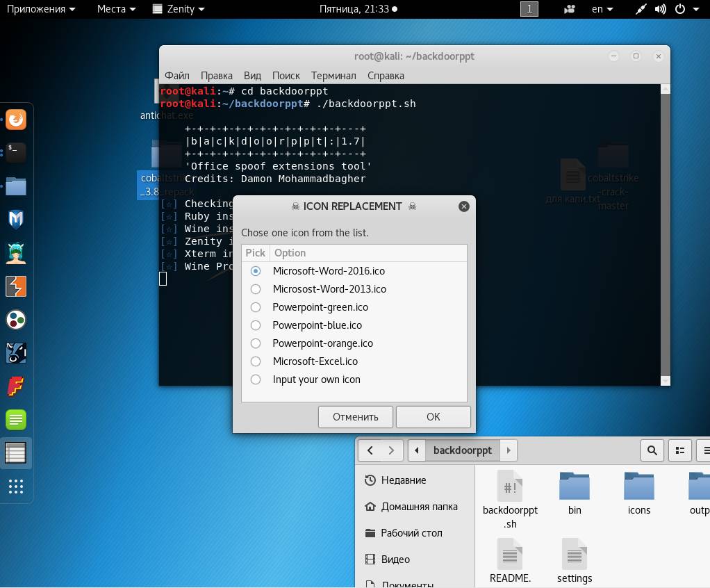The width and height of the screenshot is (710, 588).
Task: Show all applications grid
Action: (15, 487)
